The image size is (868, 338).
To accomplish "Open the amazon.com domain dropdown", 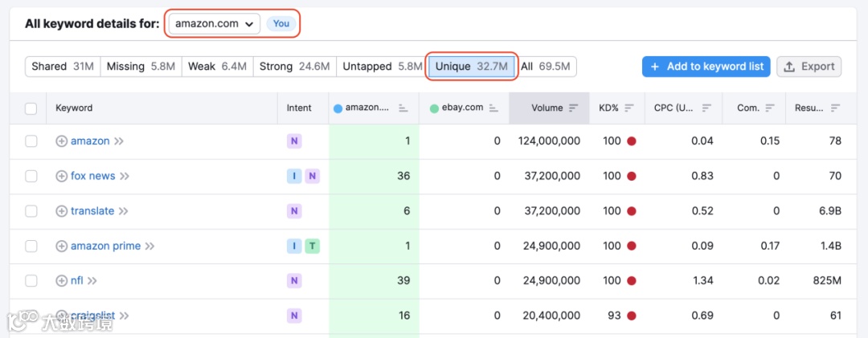I will click(x=215, y=24).
